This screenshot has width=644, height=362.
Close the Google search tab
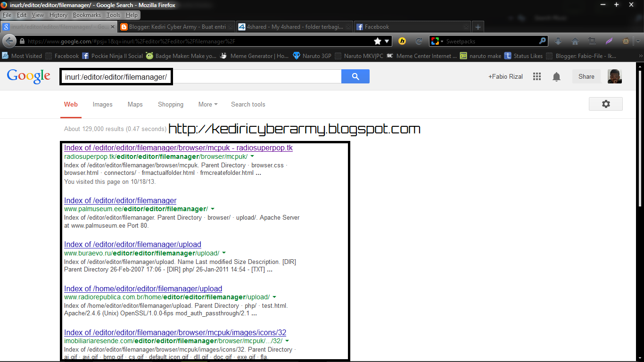[112, 27]
